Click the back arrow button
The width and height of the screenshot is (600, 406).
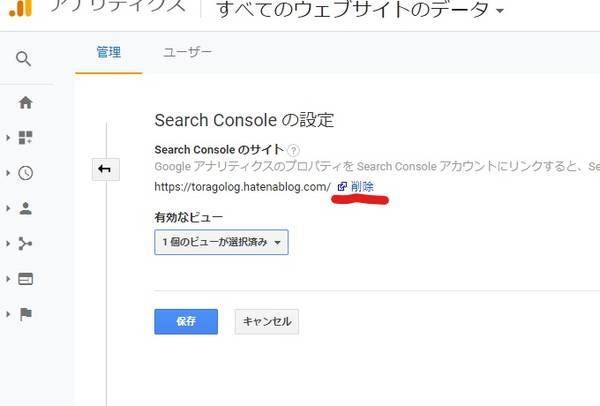(x=106, y=169)
